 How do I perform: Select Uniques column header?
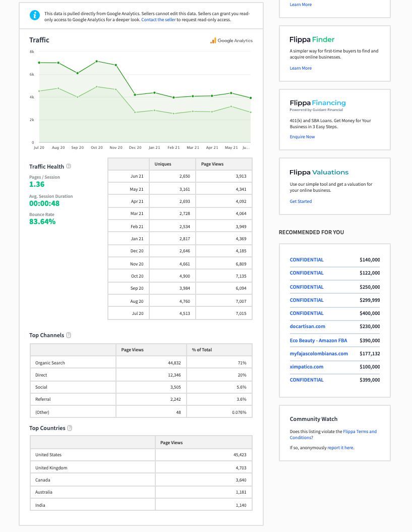172,164
